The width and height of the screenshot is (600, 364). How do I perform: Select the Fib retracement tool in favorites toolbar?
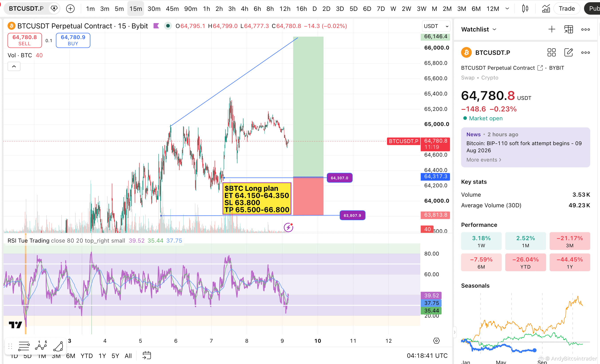click(x=24, y=346)
